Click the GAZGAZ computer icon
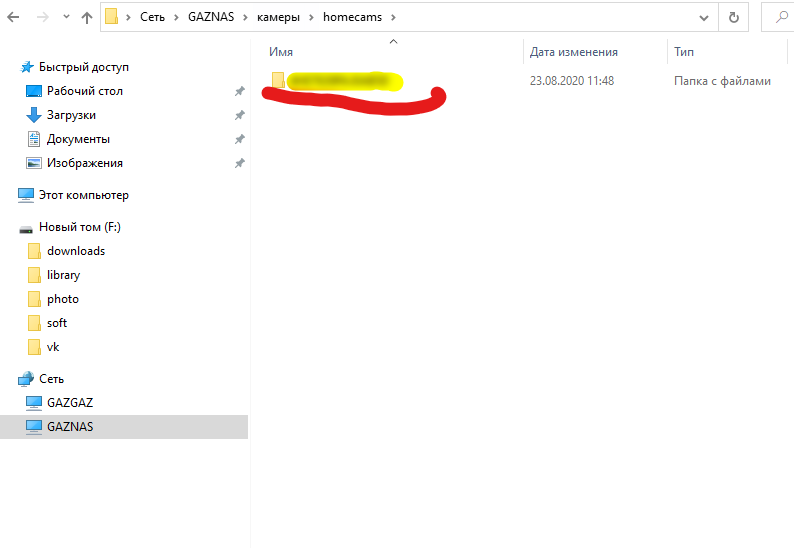Screen dimensions: 794x551 34,403
